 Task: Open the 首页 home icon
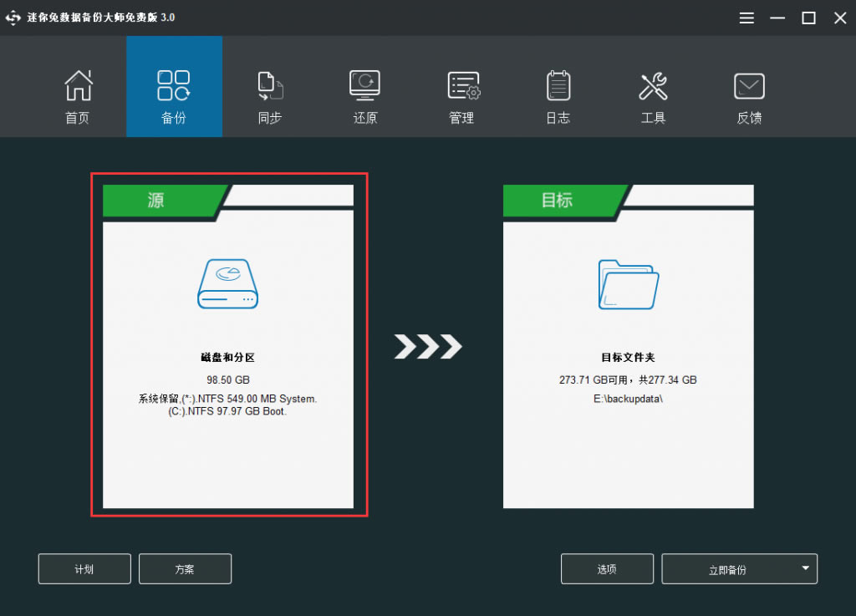click(x=78, y=85)
